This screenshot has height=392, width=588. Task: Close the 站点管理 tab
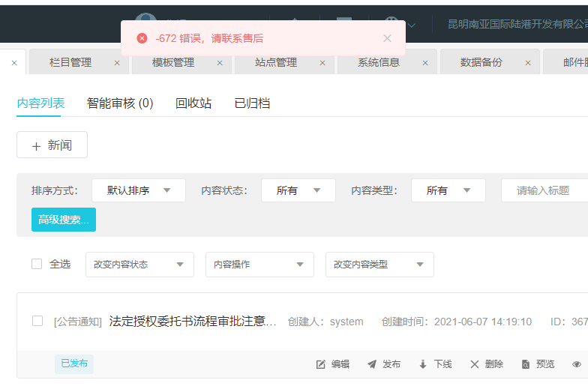(x=322, y=63)
